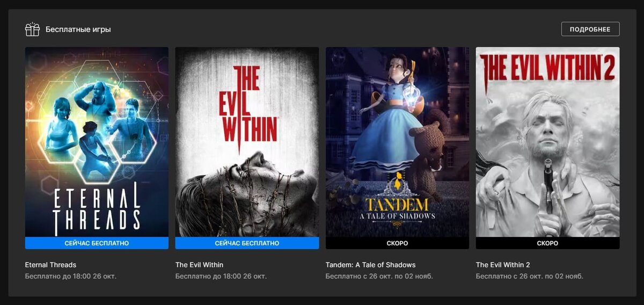Select the Eternal Threads title text
This screenshot has height=305, width=644.
point(50,265)
